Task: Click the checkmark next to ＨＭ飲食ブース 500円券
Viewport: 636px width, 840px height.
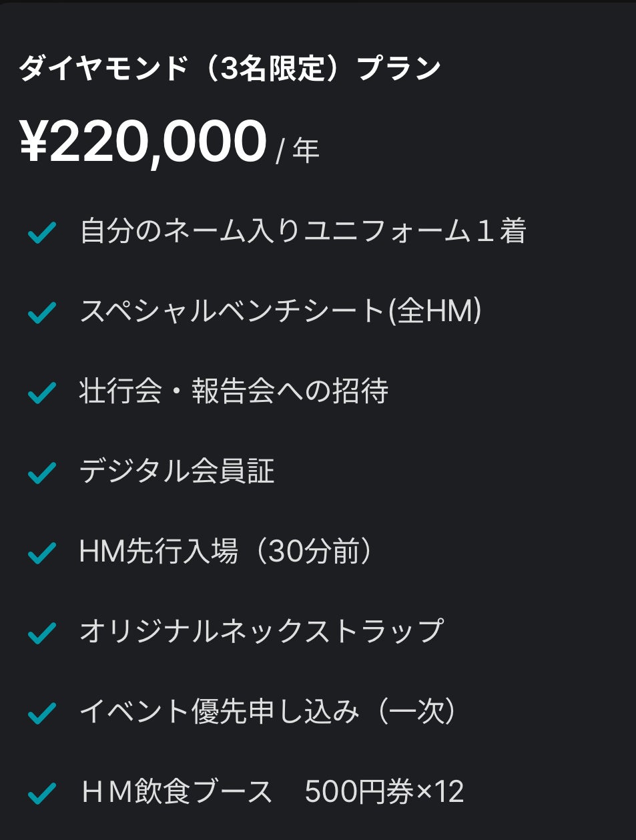Action: (41, 794)
